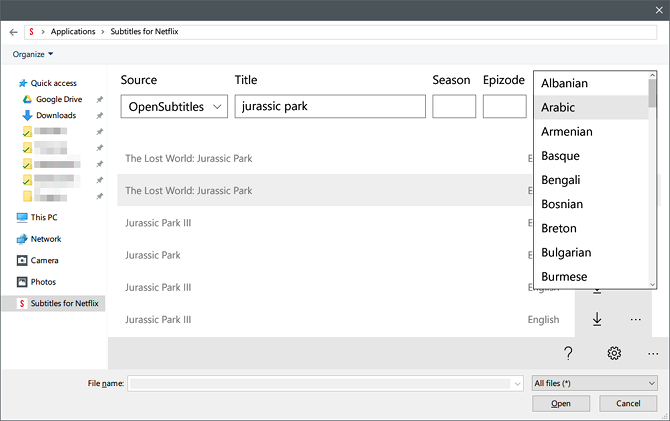Open the bottom bar more options ellipsis
Screen dimensions: 670x421
pos(652,353)
